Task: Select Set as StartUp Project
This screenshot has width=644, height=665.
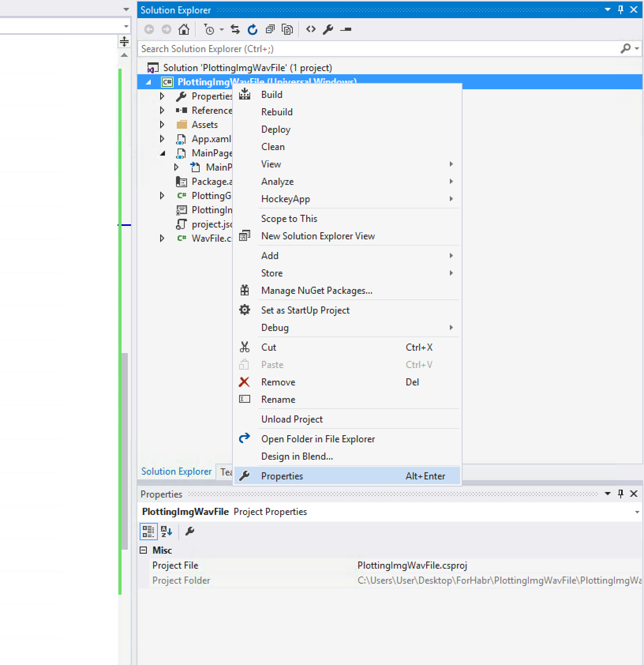Action: [x=348, y=310]
